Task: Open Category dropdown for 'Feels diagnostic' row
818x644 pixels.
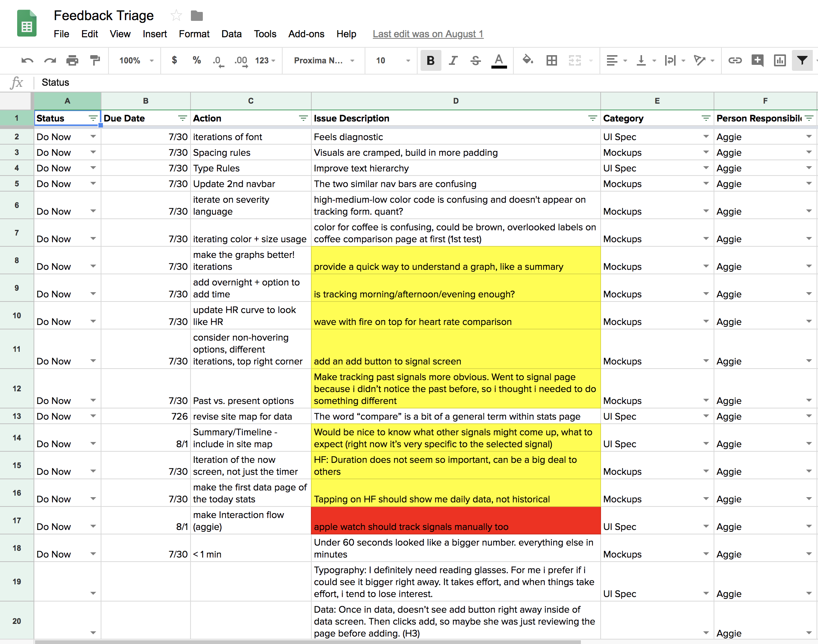Action: click(706, 136)
